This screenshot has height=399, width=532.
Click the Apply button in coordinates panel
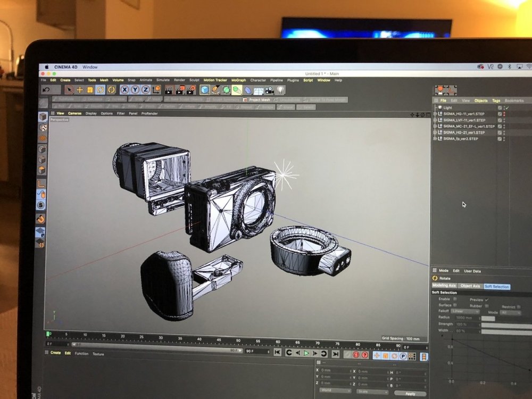tap(410, 394)
